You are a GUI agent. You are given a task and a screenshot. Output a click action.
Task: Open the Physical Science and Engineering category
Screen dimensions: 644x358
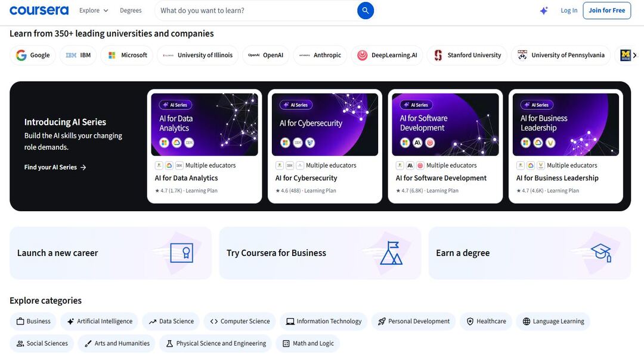(x=216, y=344)
